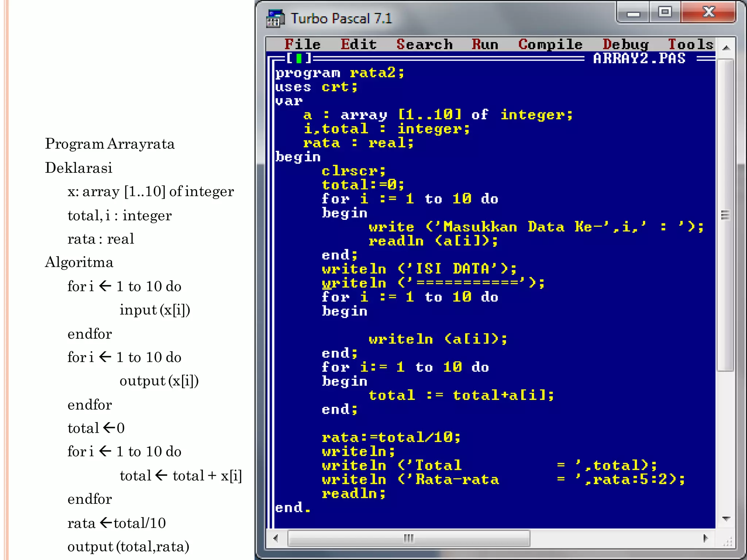Click the 'Deklarasi' text on the slide

coord(79,168)
